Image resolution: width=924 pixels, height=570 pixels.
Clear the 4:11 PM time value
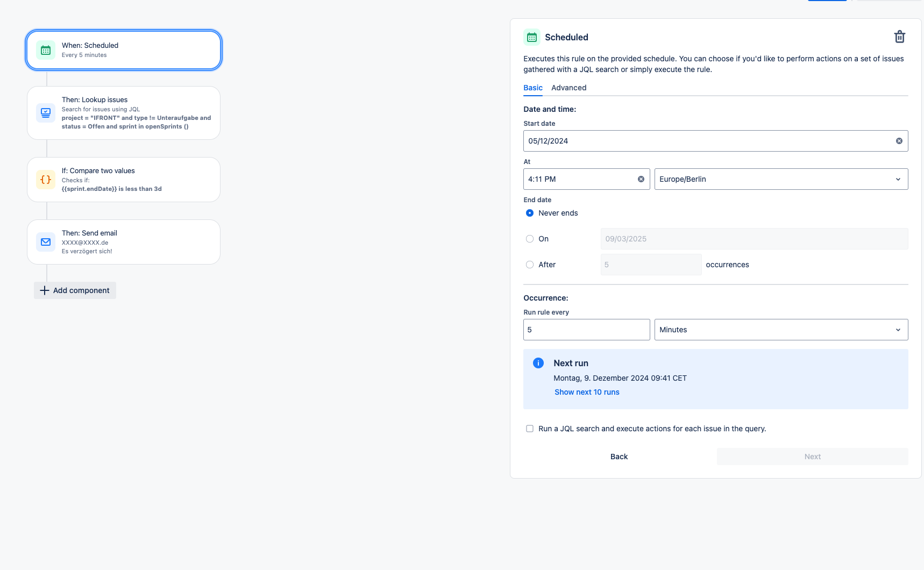[641, 179]
